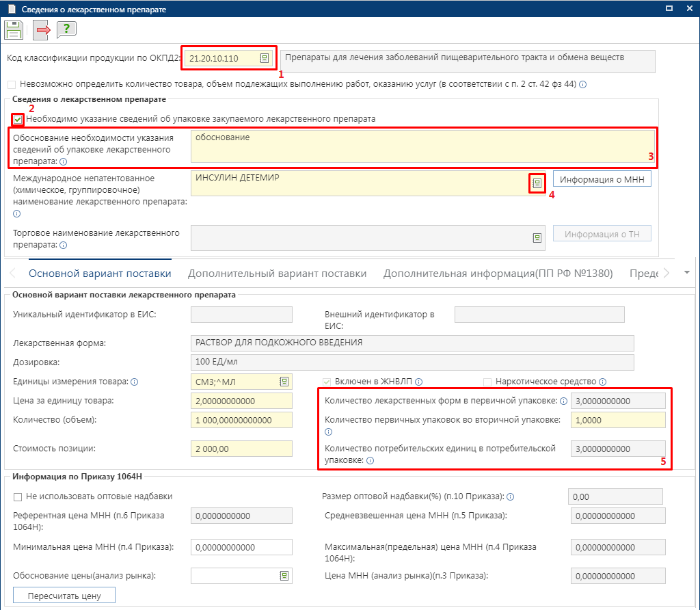
Task: Click the Размер оптовой надбавки field
Action: point(615,497)
